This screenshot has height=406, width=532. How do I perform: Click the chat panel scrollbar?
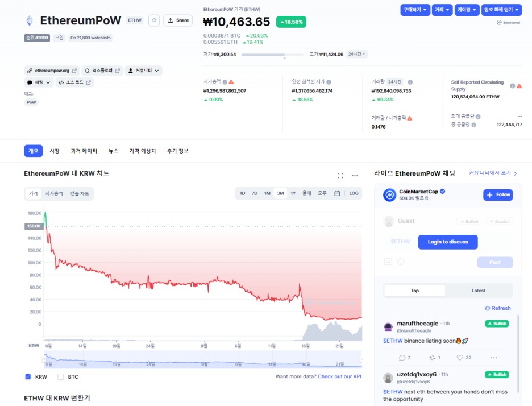pos(518,354)
